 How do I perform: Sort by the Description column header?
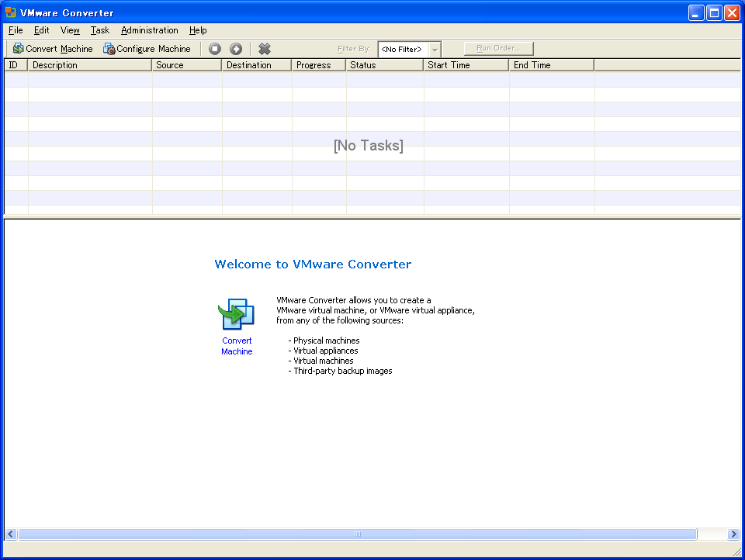[90, 65]
